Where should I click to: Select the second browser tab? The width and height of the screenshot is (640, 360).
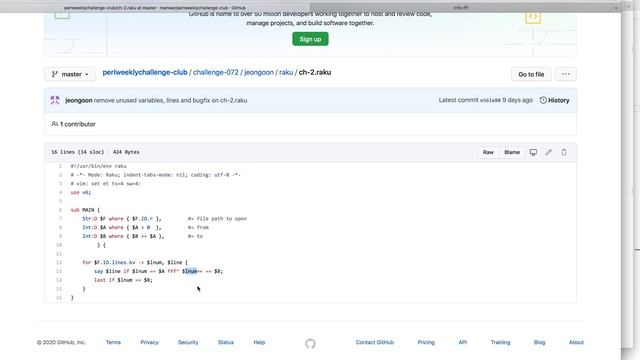coord(461,7)
